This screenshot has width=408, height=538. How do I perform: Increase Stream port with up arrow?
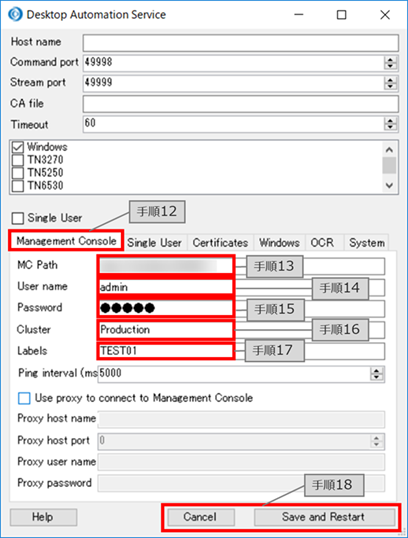click(x=390, y=80)
